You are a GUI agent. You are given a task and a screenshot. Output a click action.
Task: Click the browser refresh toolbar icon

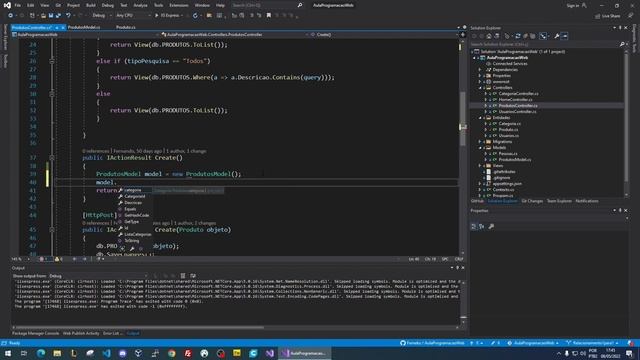click(x=195, y=16)
